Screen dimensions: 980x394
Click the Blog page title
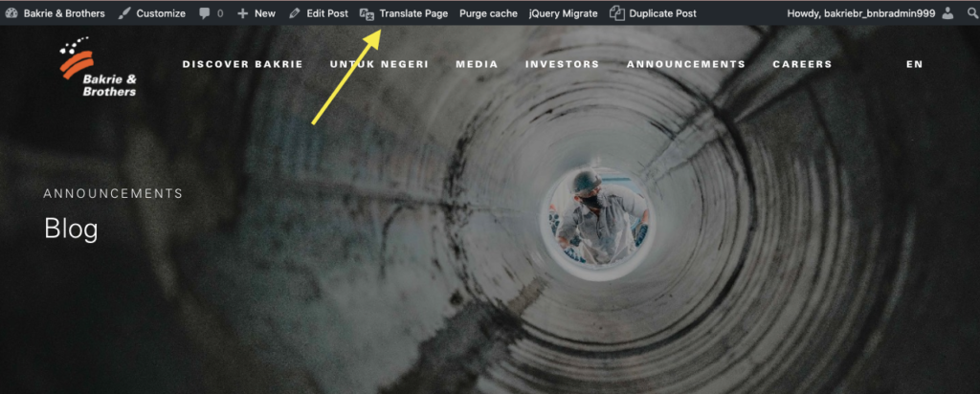[x=71, y=230]
